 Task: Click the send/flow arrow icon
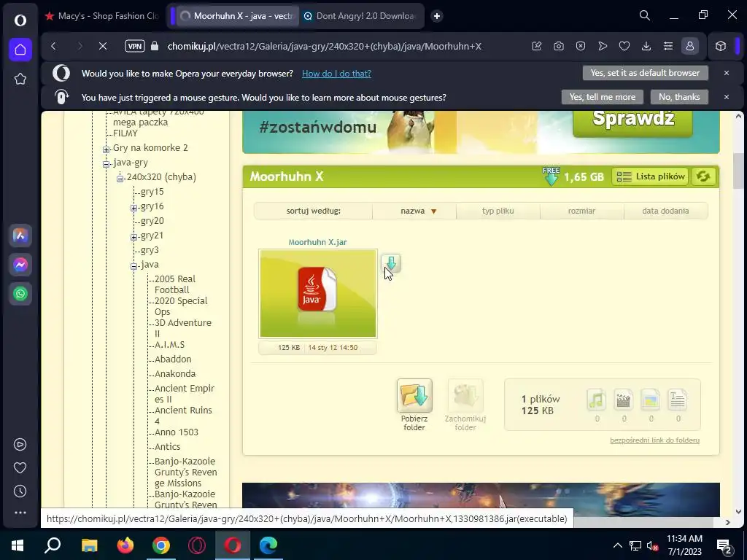[x=603, y=46]
